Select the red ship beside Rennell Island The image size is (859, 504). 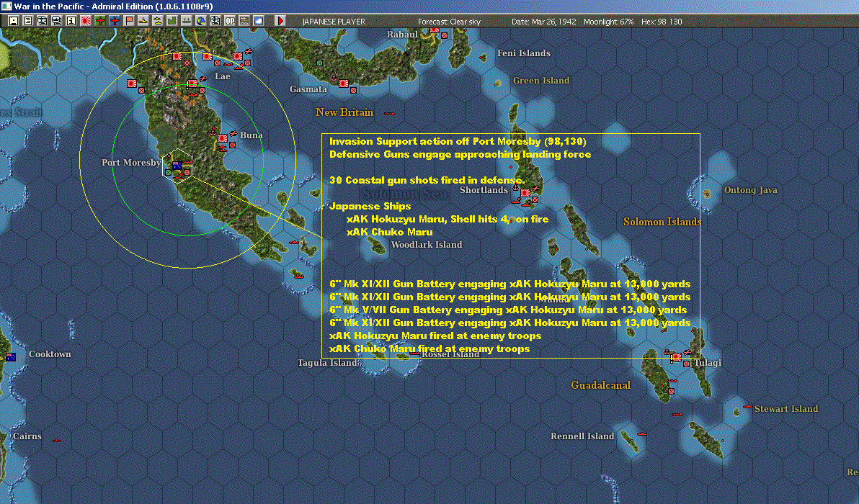(x=641, y=434)
